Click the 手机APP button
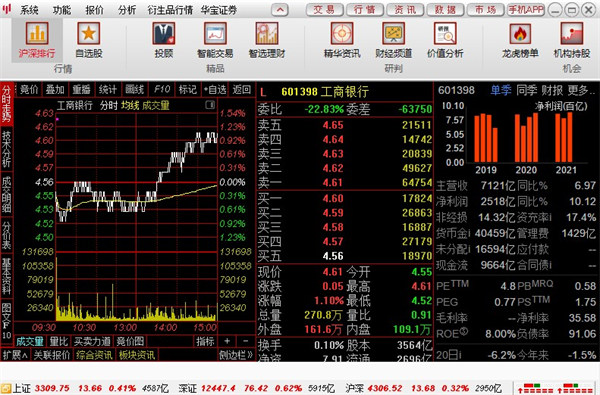The height and width of the screenshot is (395, 600). [x=526, y=10]
